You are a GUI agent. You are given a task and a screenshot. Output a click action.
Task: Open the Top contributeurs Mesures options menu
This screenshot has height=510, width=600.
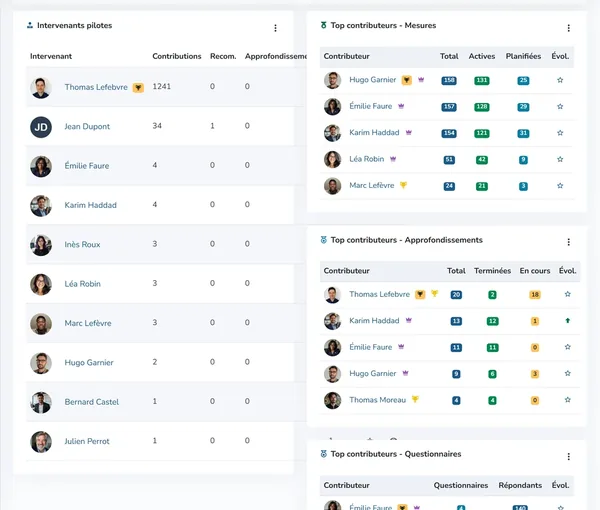click(x=568, y=28)
